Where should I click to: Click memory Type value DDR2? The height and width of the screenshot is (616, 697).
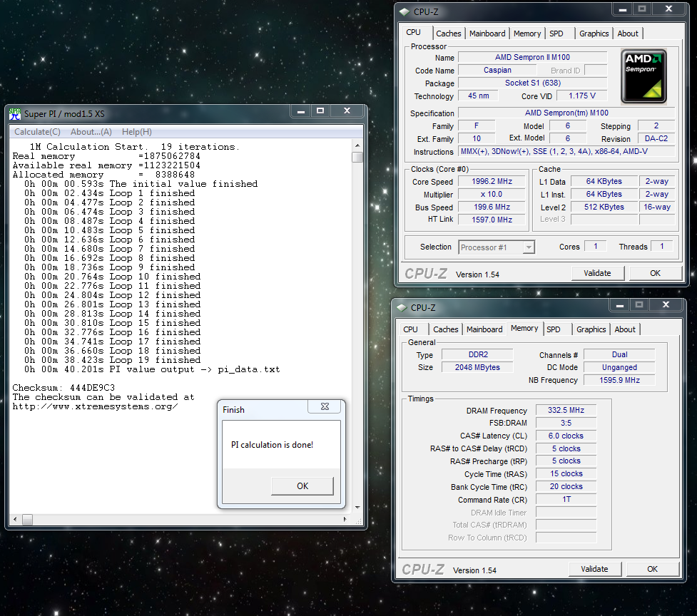(x=477, y=355)
